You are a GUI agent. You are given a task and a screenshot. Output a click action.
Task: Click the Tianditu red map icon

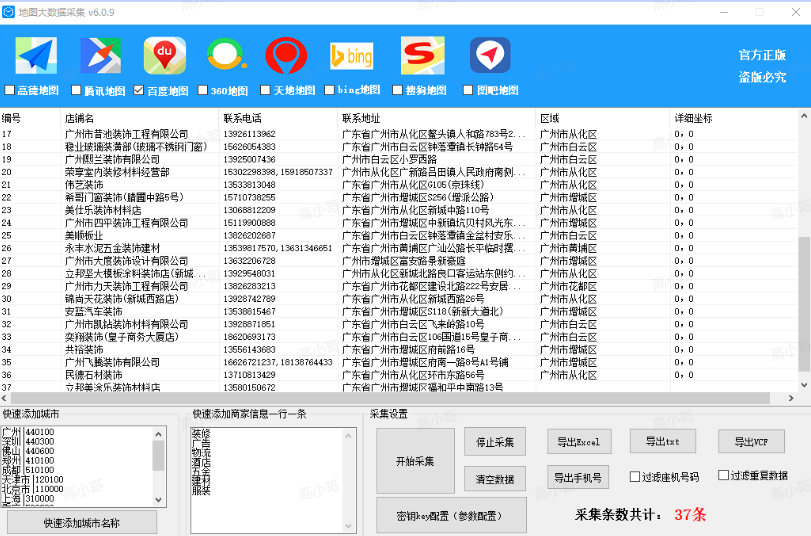coord(286,55)
